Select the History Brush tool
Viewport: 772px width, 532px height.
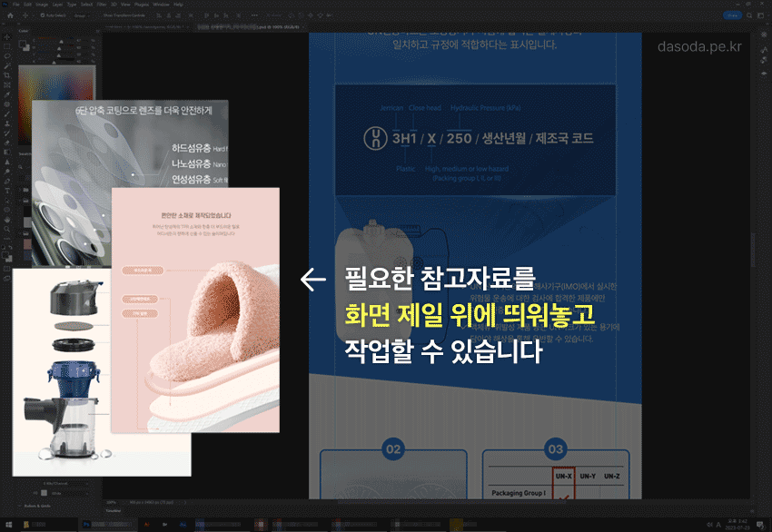coord(7,133)
